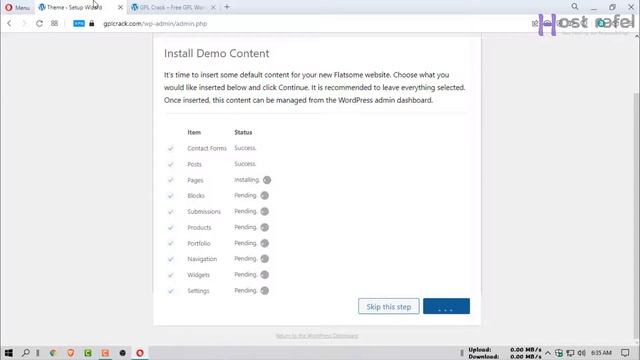Restore down the Opera window
Image resolution: width=640 pixels, height=360 pixels.
click(612, 7)
